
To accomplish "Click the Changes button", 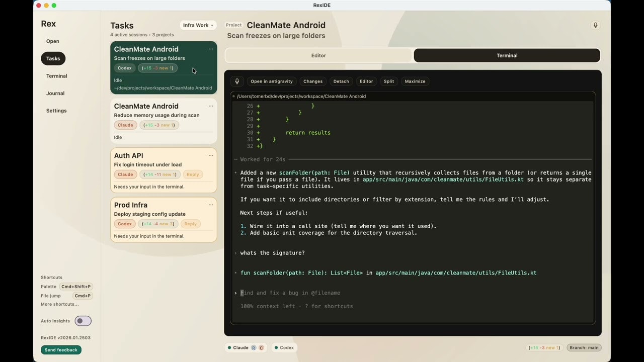I will pos(313,81).
